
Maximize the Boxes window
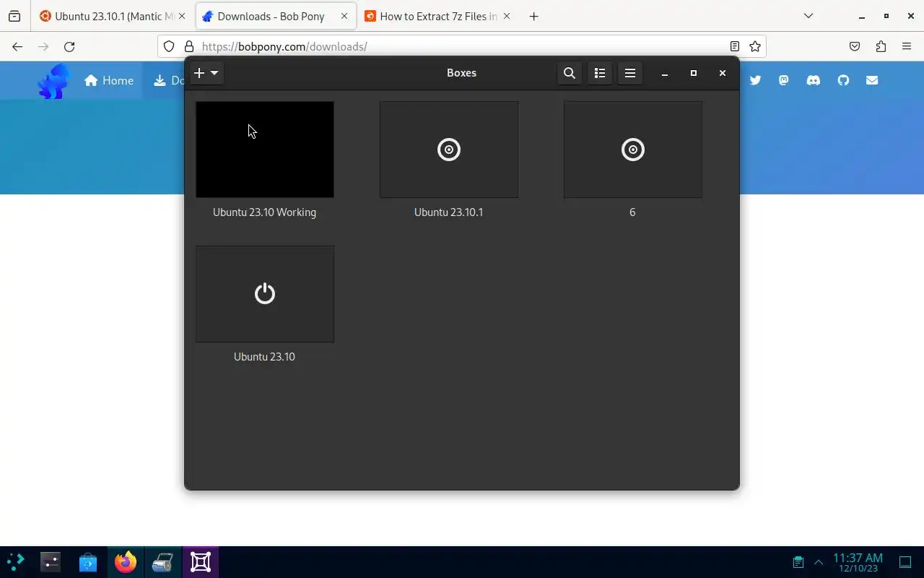click(x=694, y=73)
